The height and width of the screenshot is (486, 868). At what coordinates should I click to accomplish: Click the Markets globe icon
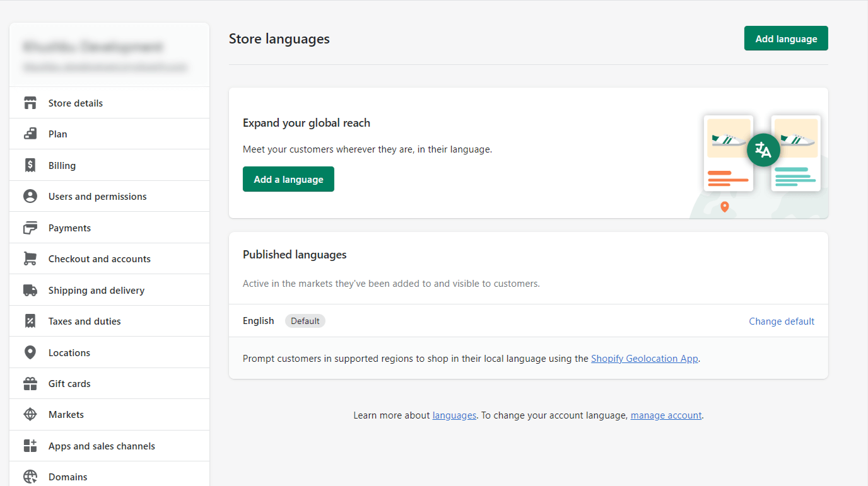(x=30, y=414)
